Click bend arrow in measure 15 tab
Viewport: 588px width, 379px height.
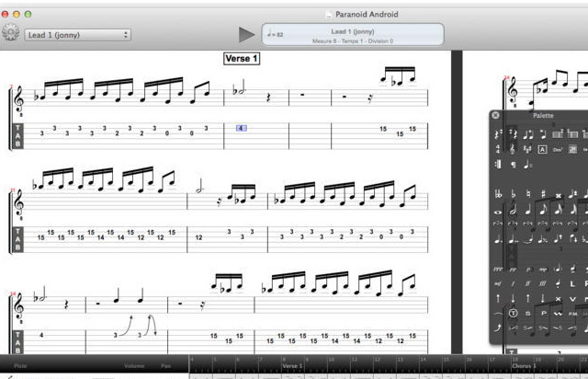click(127, 326)
